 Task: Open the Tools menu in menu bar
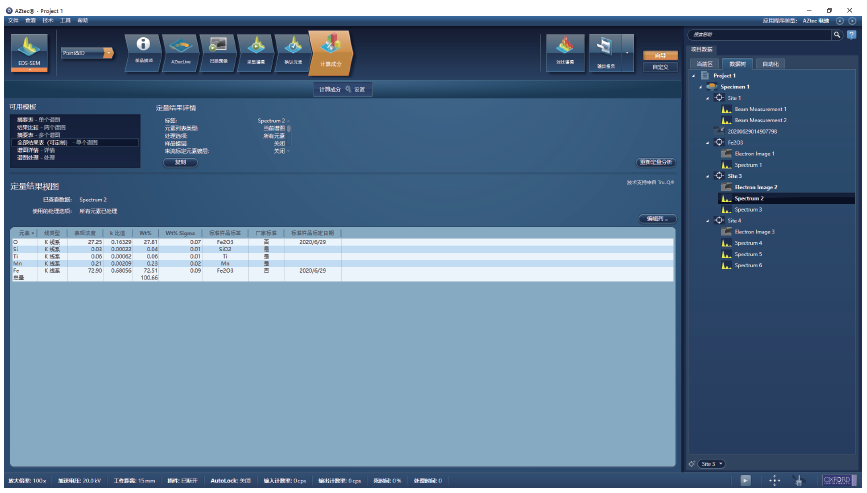pyautogui.click(x=64, y=20)
